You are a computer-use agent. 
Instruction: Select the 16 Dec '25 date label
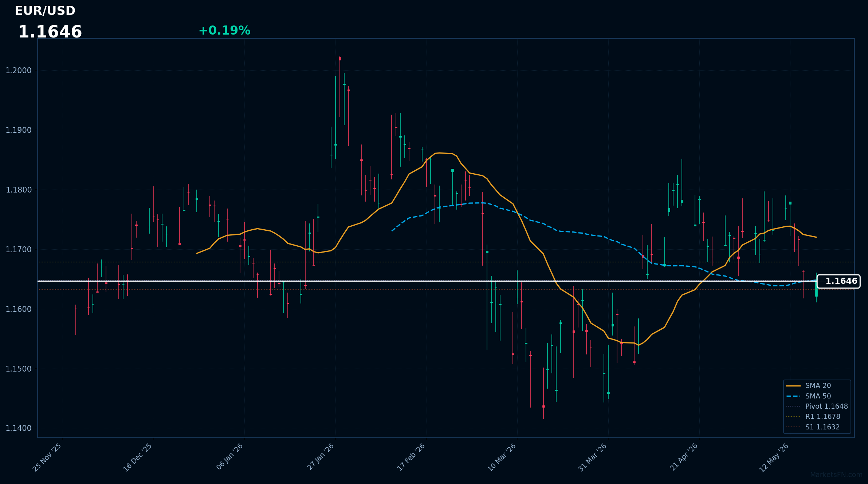138,457
